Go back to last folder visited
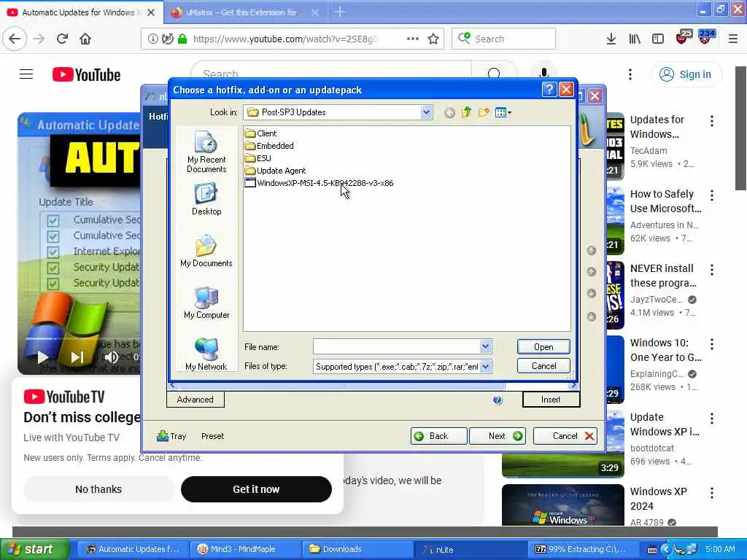Viewport: 747px width, 560px height. coord(449,113)
